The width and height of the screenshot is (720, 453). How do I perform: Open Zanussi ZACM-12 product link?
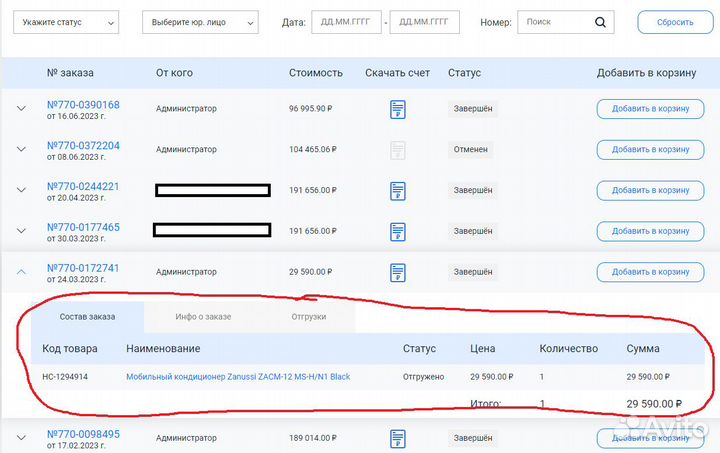238,377
